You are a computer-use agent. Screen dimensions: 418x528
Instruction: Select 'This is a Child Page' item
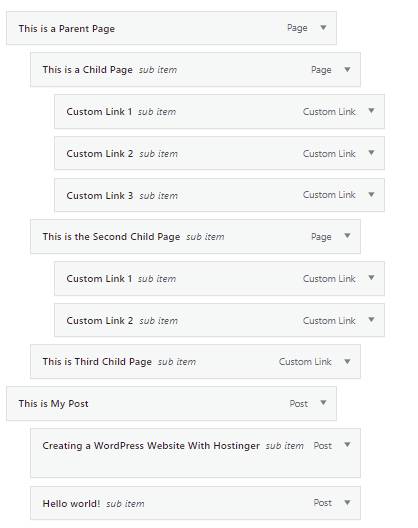[195, 70]
